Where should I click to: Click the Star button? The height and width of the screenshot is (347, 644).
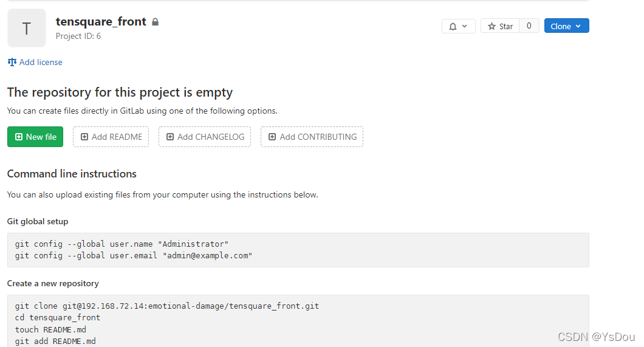pyautogui.click(x=500, y=26)
